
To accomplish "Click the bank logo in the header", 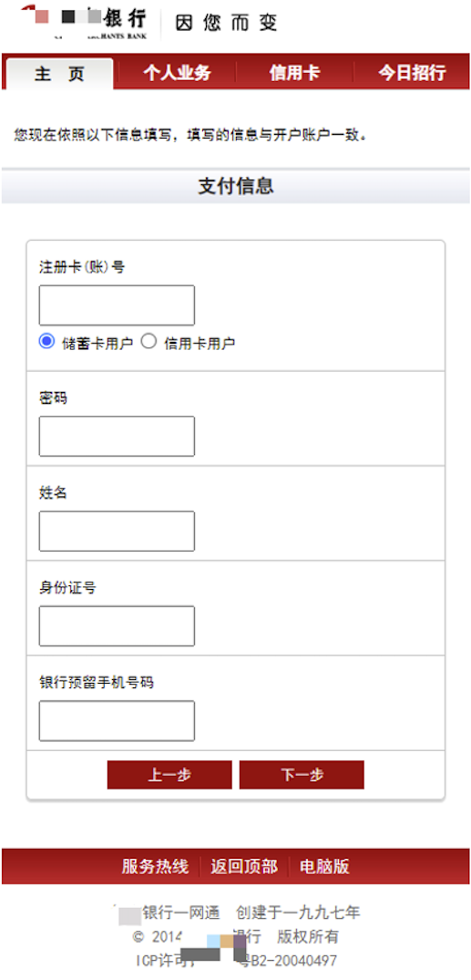I will click(x=84, y=21).
